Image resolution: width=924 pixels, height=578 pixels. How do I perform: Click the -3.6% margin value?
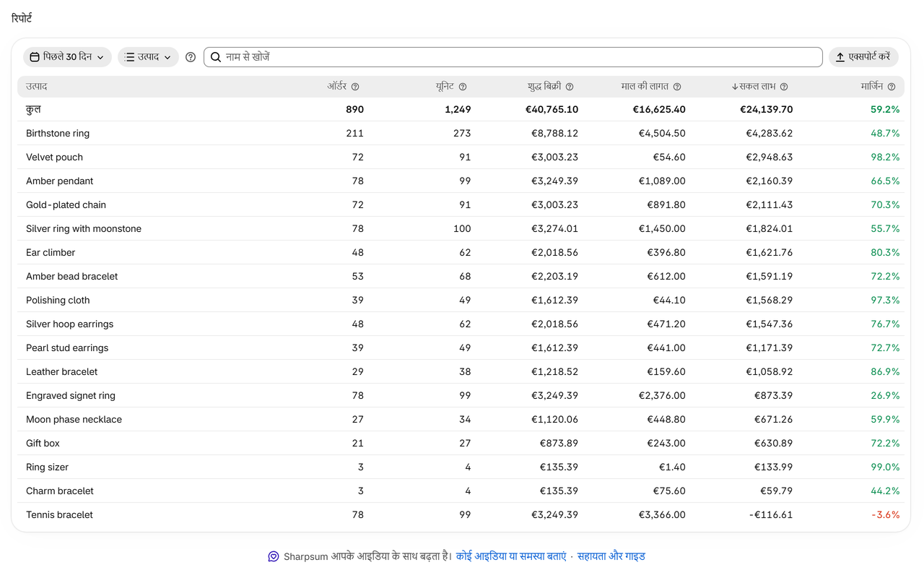click(x=885, y=514)
